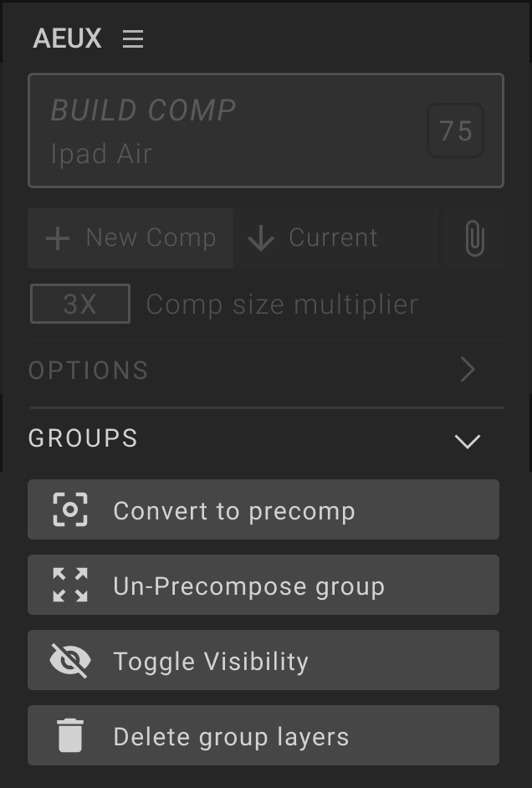Switch build target to Current
The width and height of the screenshot is (532, 788).
(336, 238)
